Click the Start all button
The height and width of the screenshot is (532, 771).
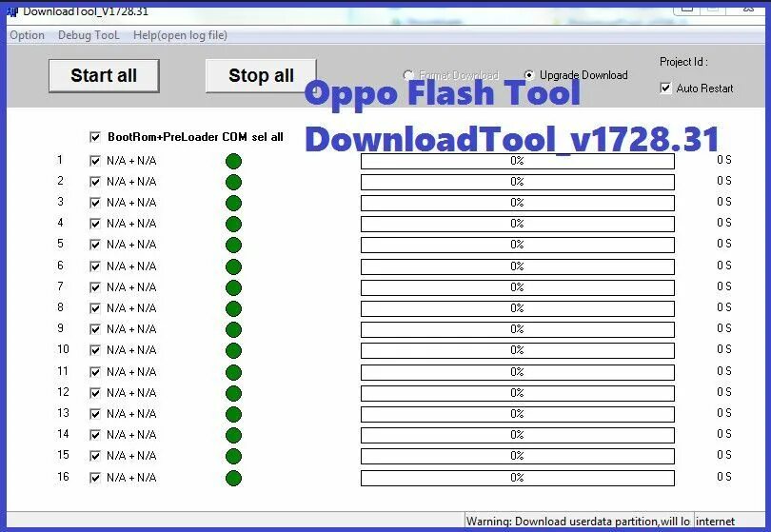(x=104, y=76)
